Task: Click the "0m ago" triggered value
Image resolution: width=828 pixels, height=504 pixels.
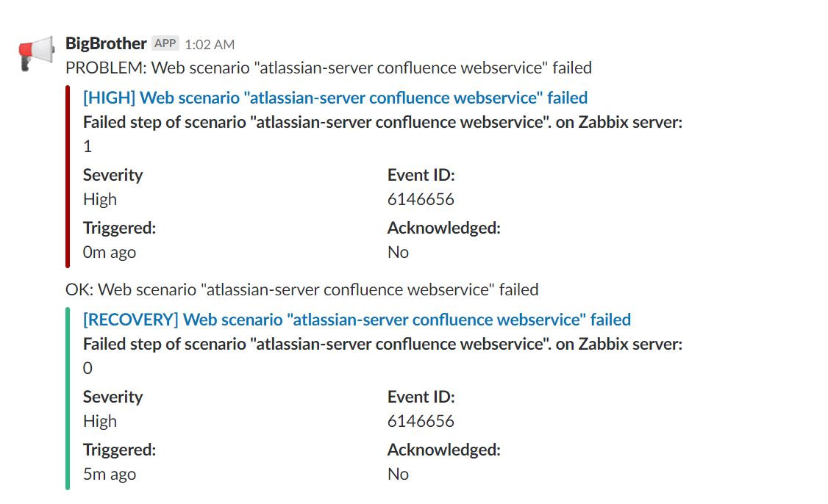Action: 110,252
